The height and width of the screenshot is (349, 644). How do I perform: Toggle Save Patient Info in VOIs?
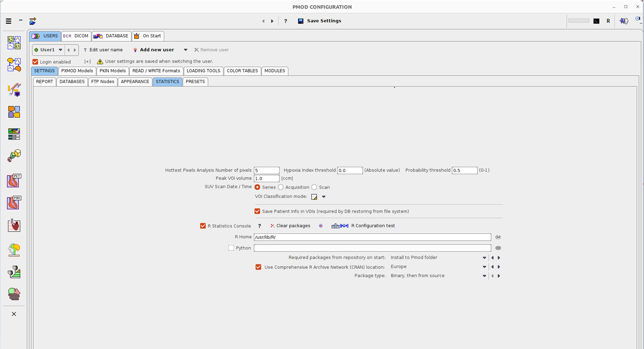[257, 211]
